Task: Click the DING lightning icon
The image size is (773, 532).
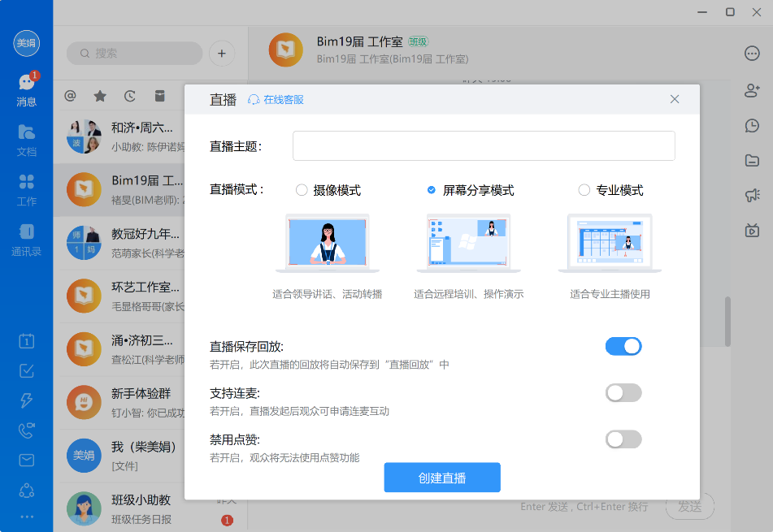Action: click(26, 400)
